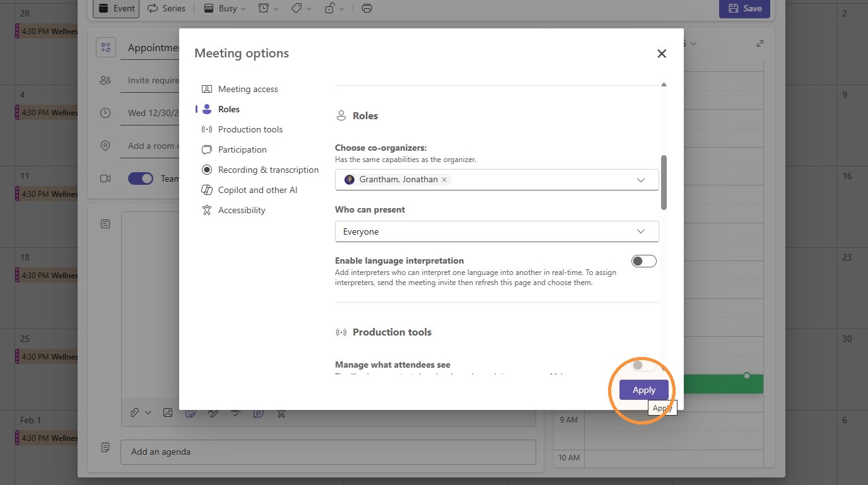Click day 16 in the background calendar

pos(847,176)
